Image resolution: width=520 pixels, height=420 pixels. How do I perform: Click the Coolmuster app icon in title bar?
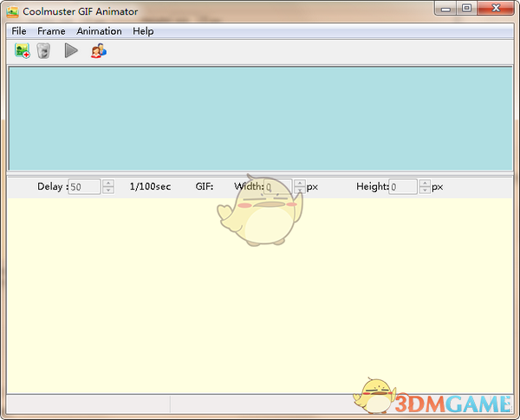click(13, 11)
